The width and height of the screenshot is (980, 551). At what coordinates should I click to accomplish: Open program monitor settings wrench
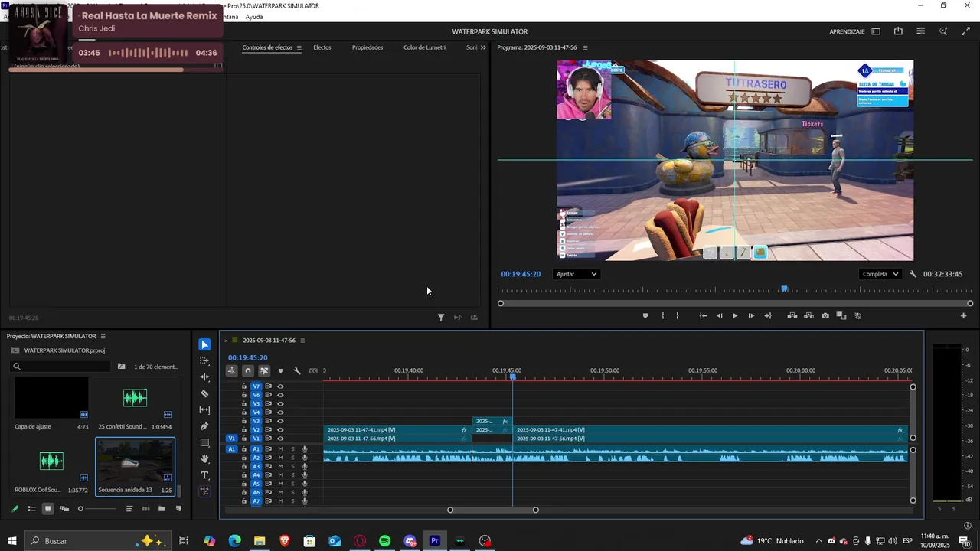click(913, 274)
